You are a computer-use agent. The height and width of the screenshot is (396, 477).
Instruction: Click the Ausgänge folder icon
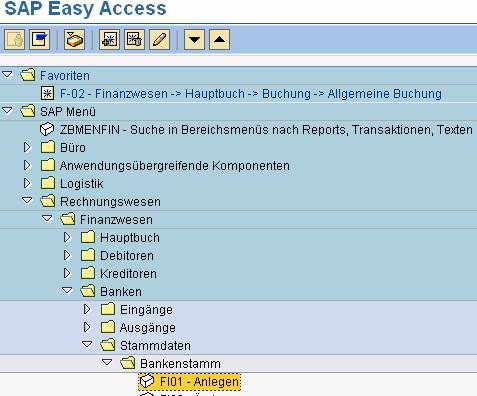point(108,327)
